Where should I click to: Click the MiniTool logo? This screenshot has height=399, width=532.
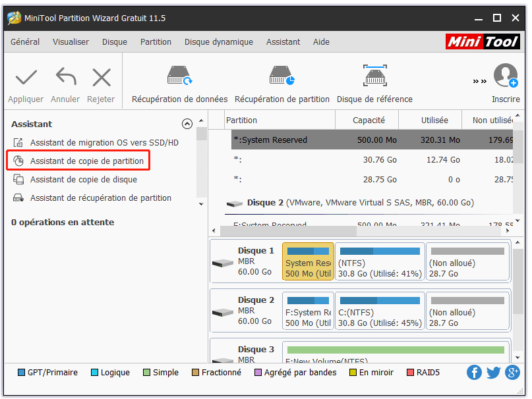483,41
